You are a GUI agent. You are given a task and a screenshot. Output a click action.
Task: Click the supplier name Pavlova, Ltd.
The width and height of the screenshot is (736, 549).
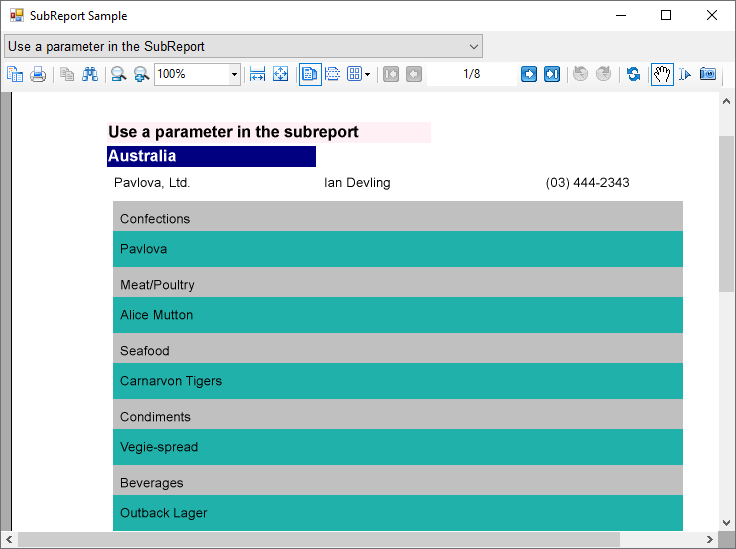(x=152, y=183)
